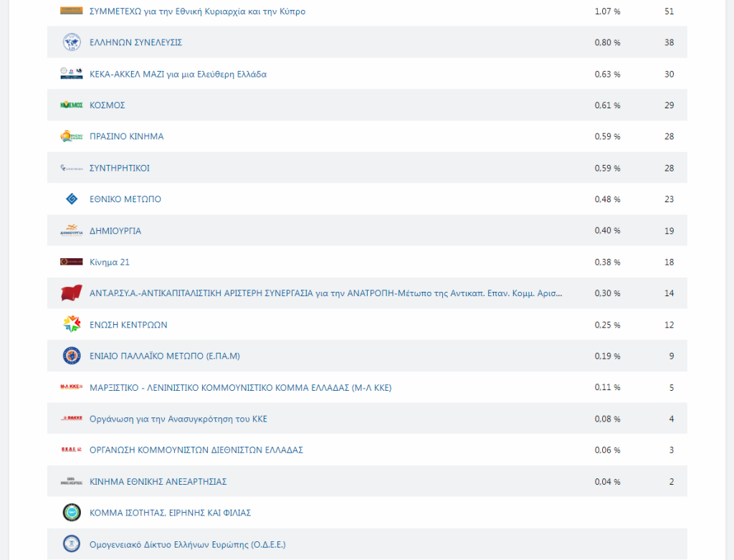
Task: Click the ΕΘΝΙΚΟ ΜΕΤΩΠΟ blue diamond logo
Action: pyautogui.click(x=72, y=199)
